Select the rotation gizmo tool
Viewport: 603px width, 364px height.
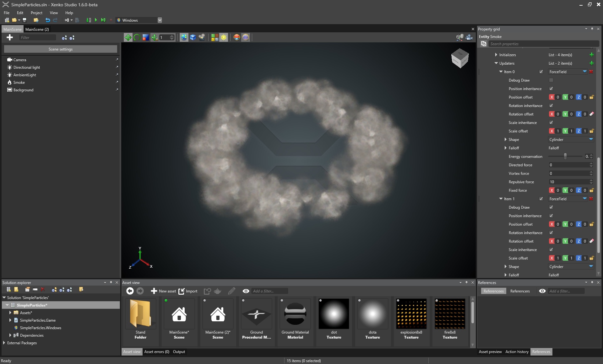(x=137, y=37)
